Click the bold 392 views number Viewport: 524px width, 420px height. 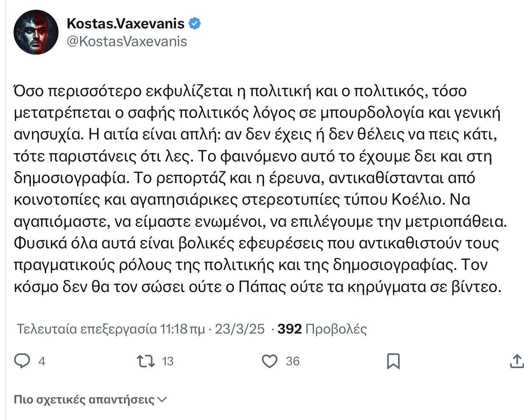[290, 329]
